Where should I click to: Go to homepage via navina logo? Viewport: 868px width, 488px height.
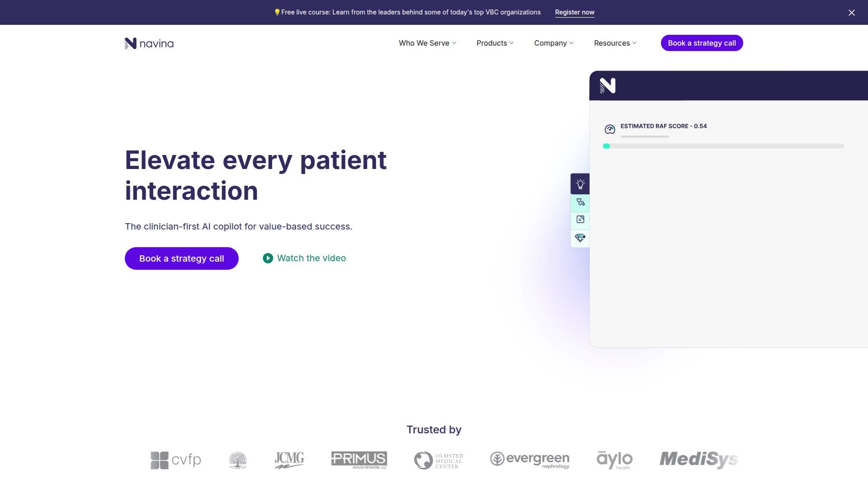point(149,43)
